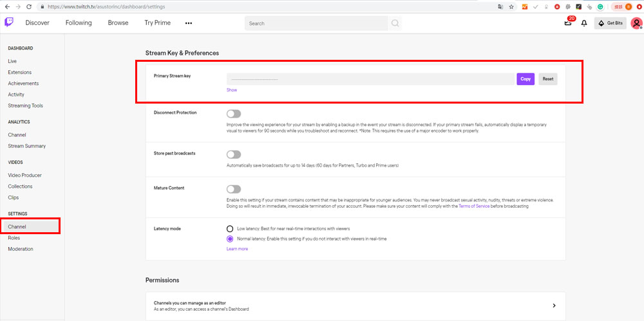Click the search magnifier icon

(395, 23)
